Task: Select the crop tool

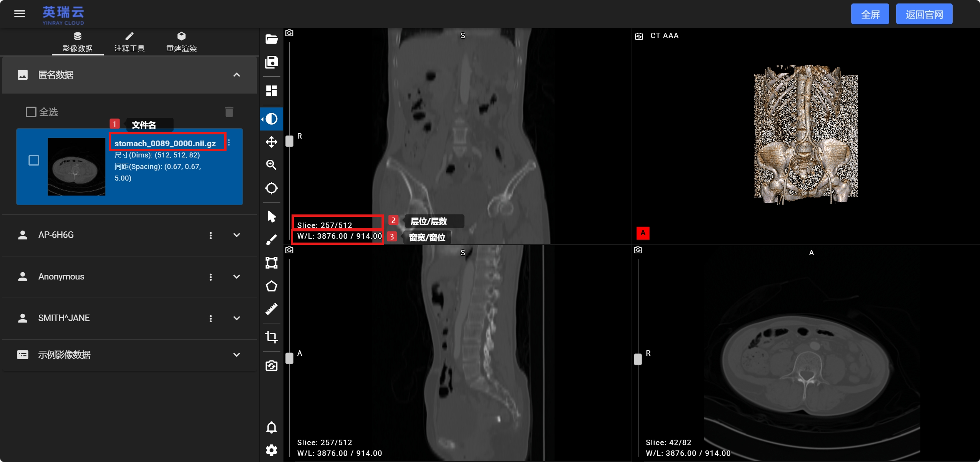Action: 272,337
